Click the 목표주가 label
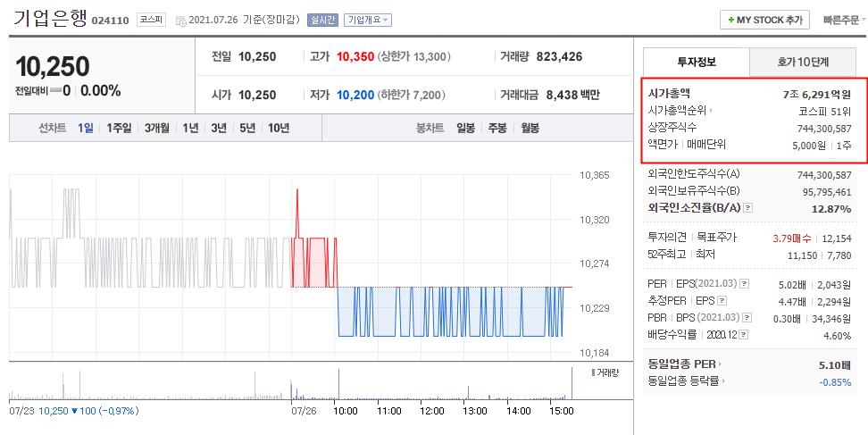The image size is (868, 435). 716,237
